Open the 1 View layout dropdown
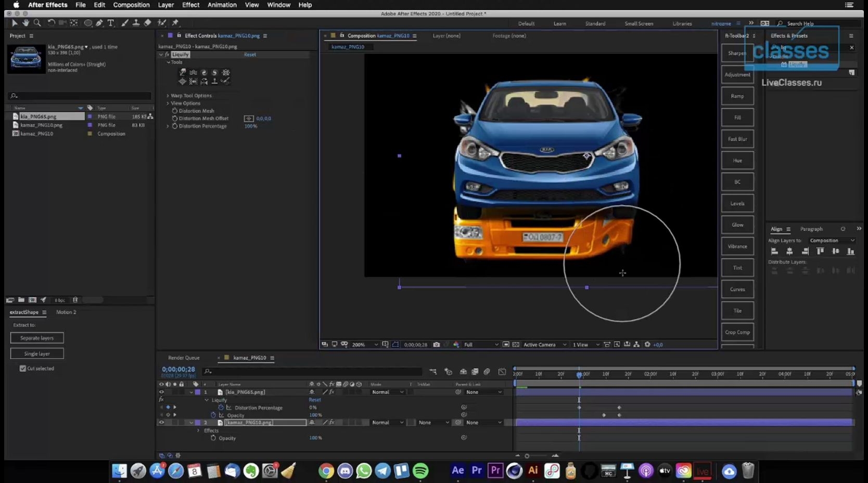868x483 pixels. 586,345
